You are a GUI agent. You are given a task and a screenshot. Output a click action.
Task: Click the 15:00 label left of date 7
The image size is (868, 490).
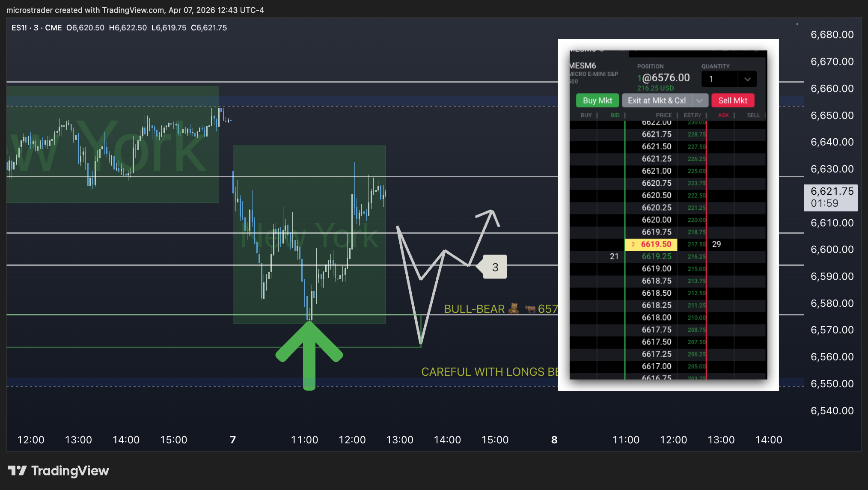[173, 440]
